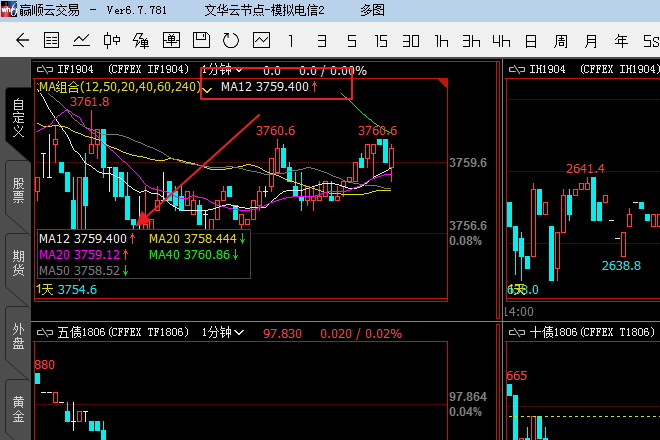
Task: Click the 1天 3754.6 low label
Action: pyautogui.click(x=67, y=290)
